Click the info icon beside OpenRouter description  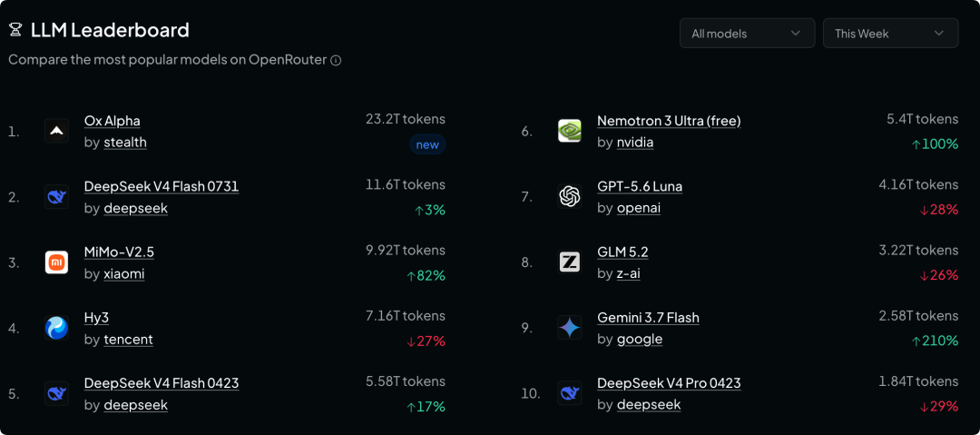click(336, 61)
